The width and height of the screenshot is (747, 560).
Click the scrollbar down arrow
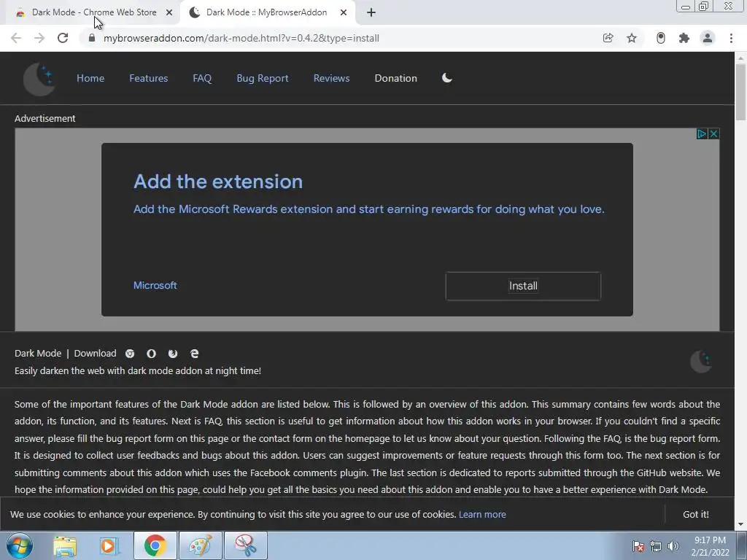click(x=740, y=524)
